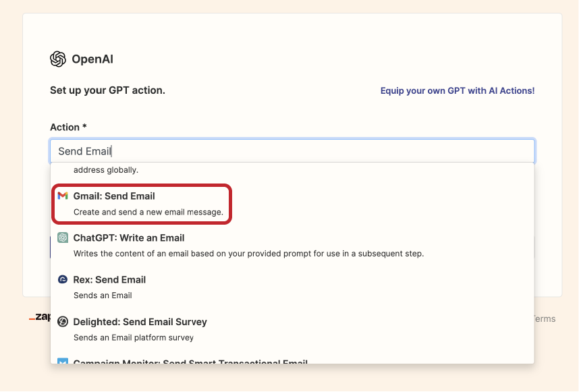
Task: Click the Delighted app icon
Action: click(62, 322)
